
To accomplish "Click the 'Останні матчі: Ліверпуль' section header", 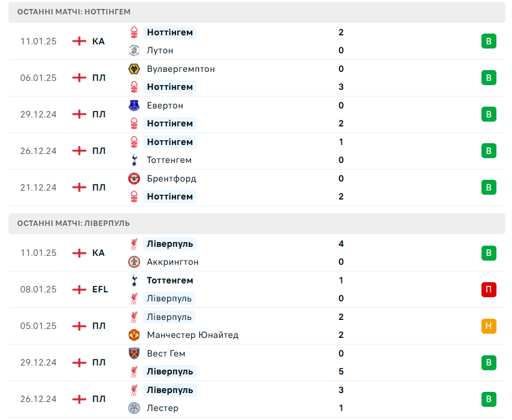I will pos(74,223).
